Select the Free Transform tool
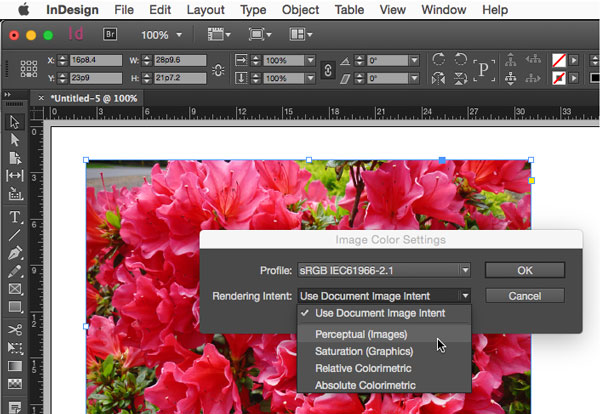Image resolution: width=600 pixels, height=414 pixels. tap(15, 347)
